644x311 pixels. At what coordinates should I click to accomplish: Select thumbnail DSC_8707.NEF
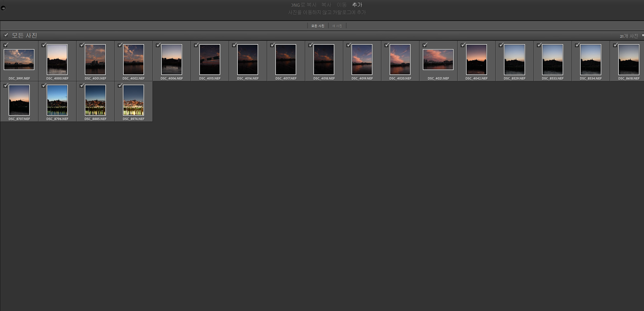pos(19,100)
